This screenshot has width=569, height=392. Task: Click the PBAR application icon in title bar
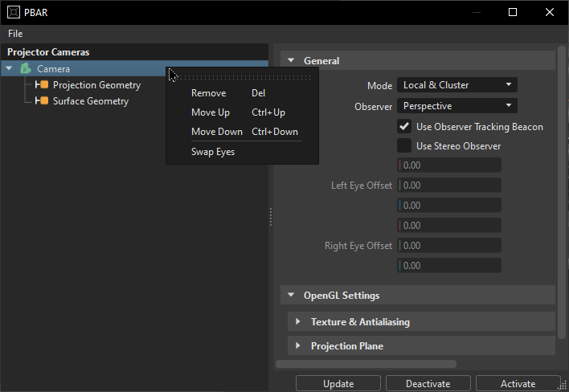click(x=14, y=12)
